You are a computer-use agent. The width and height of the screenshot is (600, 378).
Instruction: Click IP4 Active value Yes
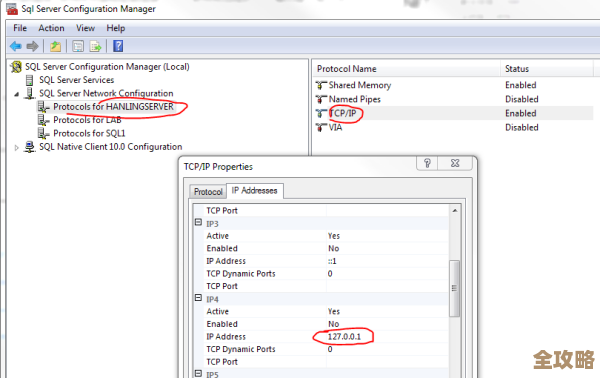pos(334,311)
